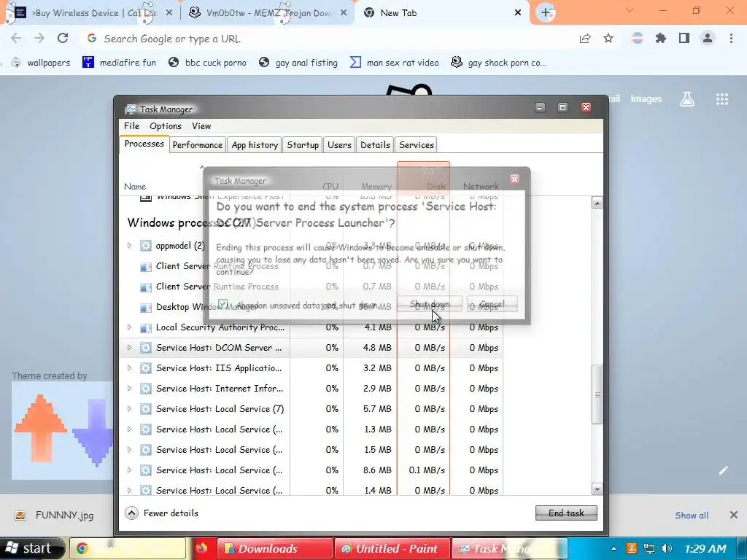
Task: Expand Local Service row using 8.6 MB
Action: (129, 470)
